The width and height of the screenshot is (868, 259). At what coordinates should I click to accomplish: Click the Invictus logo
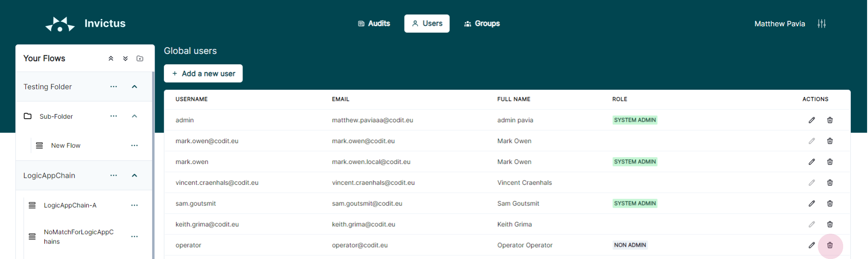tap(60, 24)
